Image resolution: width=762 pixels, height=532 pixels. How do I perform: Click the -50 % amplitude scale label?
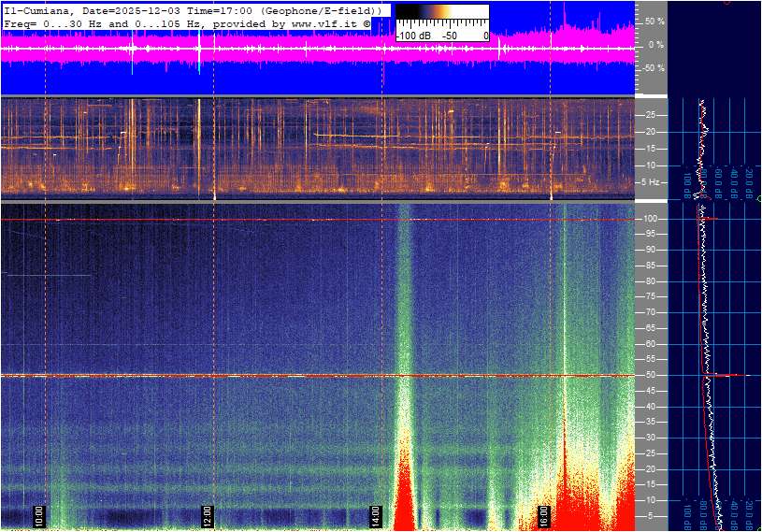tap(654, 68)
